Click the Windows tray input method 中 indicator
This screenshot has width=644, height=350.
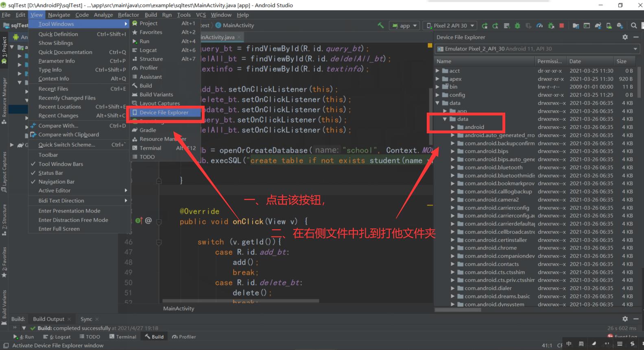(x=569, y=344)
